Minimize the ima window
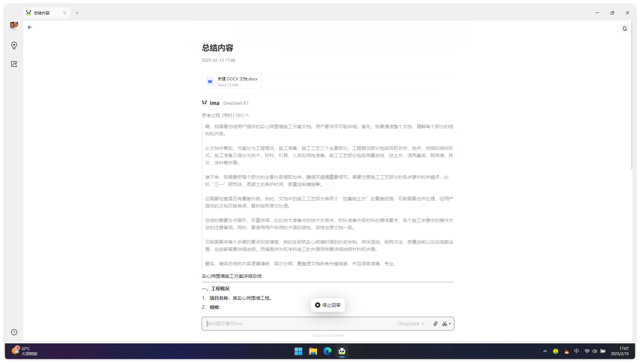Screen dimensions: 640x364 point(597,13)
